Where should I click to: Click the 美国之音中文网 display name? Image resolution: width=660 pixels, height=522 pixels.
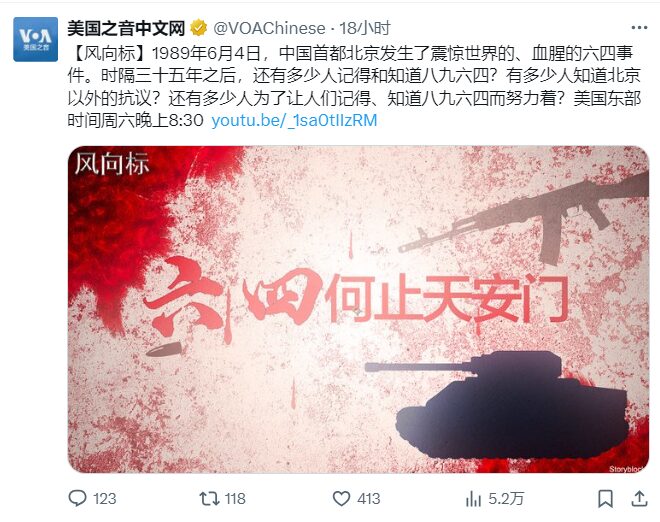coord(126,29)
